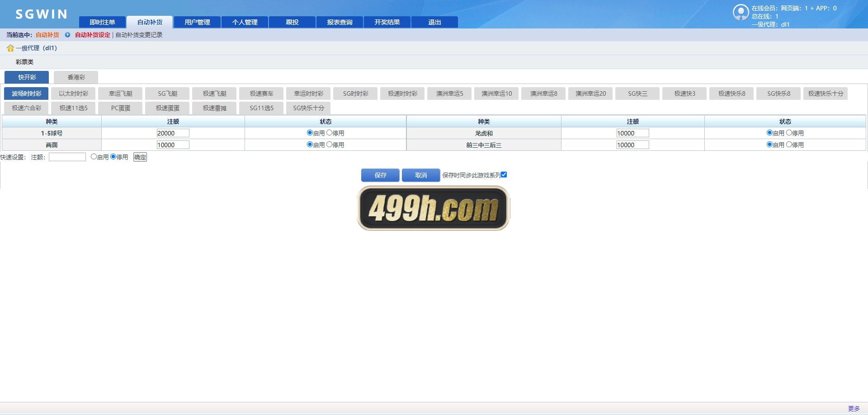Choose 停用 for the 1-5球号 row
This screenshot has width=868, height=415.
[x=329, y=133]
